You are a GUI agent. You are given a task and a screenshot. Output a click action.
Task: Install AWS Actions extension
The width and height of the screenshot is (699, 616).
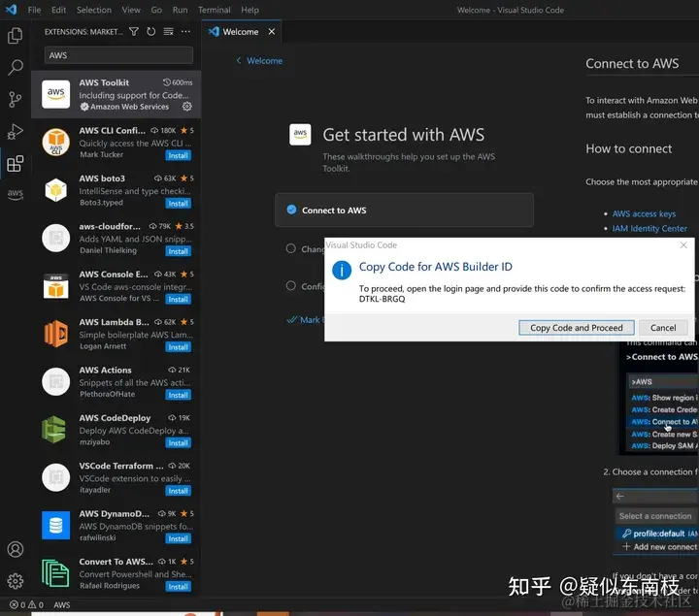coord(178,395)
